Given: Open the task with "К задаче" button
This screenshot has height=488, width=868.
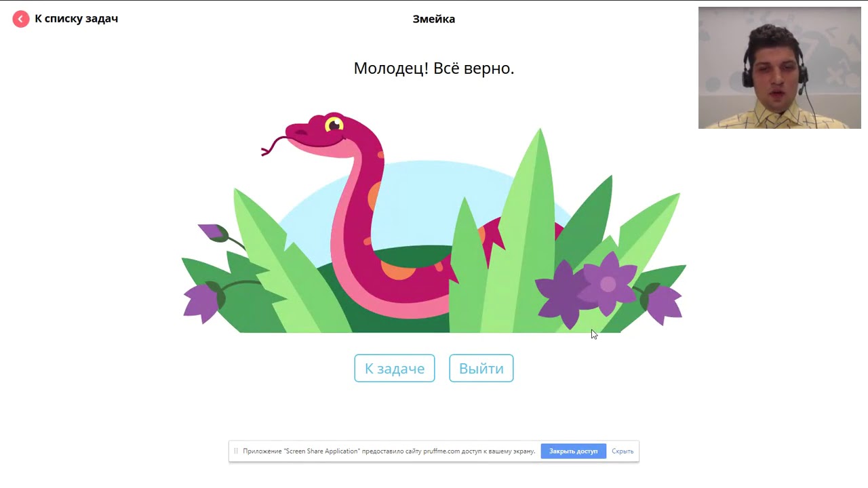Looking at the screenshot, I should tap(395, 368).
